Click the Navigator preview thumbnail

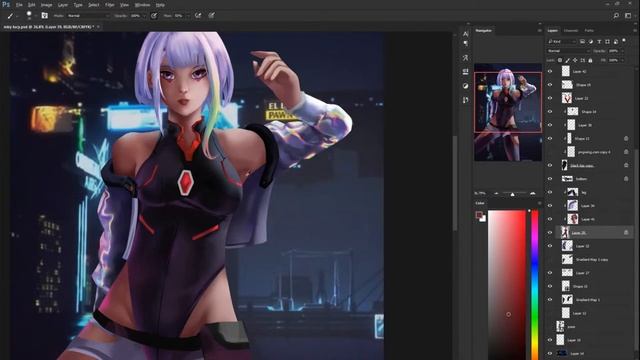tap(508, 112)
